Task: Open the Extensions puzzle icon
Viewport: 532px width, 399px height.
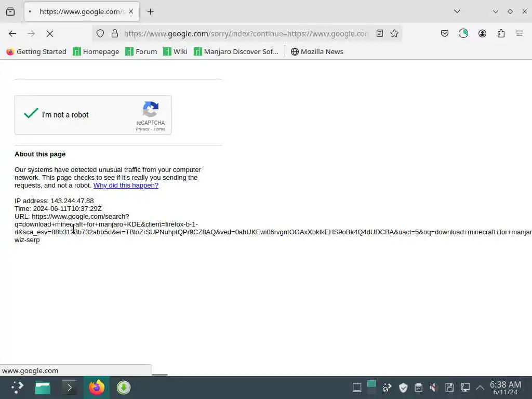Action: coord(501,33)
